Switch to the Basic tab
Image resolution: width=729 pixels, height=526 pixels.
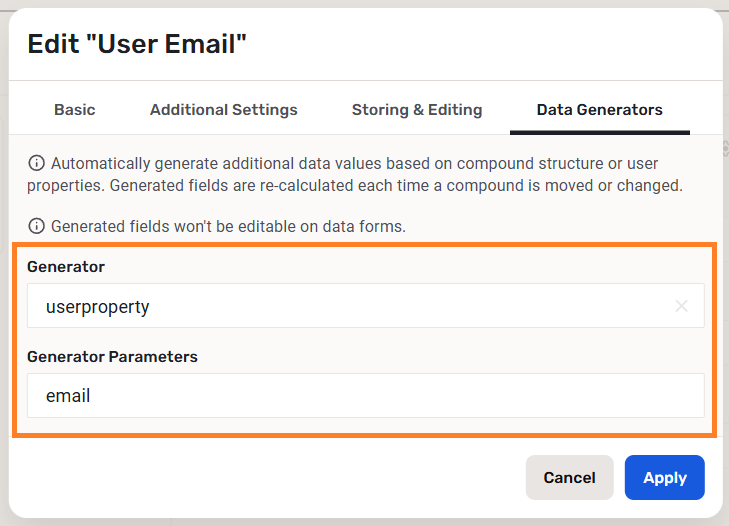coord(75,110)
